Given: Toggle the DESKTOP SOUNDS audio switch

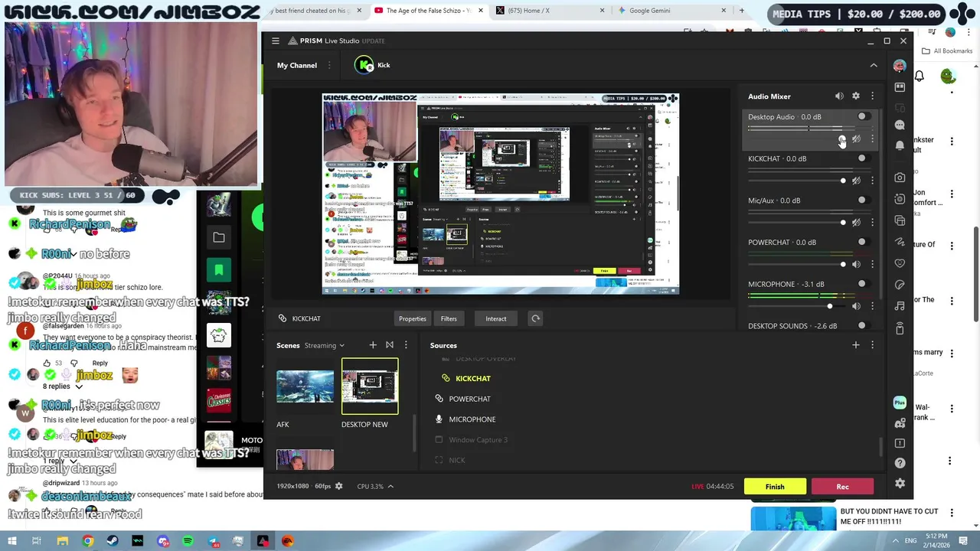Looking at the screenshot, I should 863,325.
